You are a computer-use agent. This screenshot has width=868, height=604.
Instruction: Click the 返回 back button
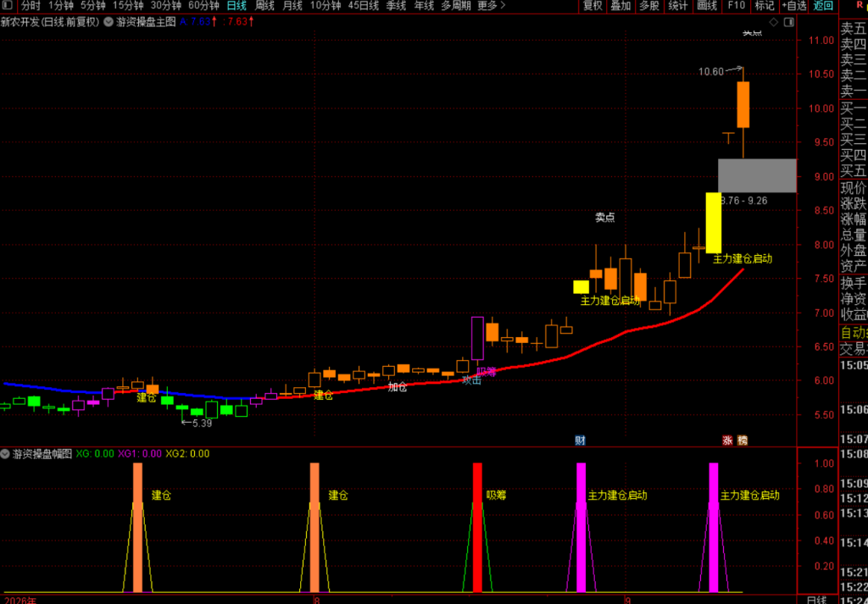pos(823,6)
